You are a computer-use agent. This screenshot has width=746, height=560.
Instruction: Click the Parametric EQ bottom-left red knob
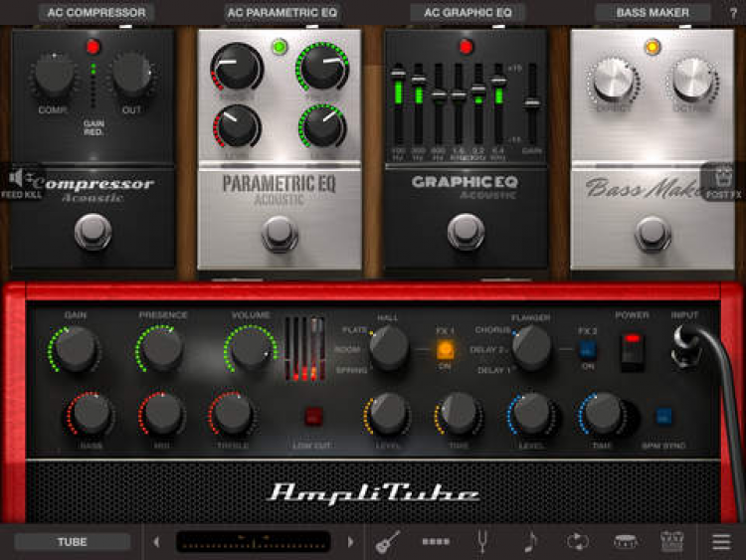click(x=237, y=126)
